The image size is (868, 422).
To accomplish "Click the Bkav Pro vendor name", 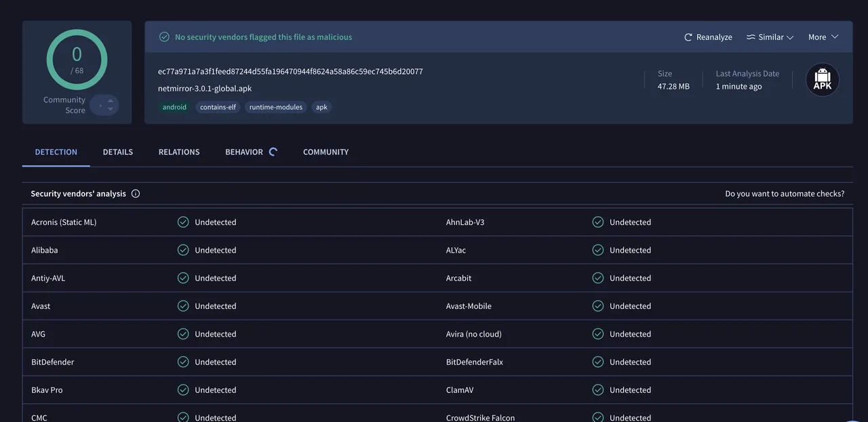I will pyautogui.click(x=47, y=390).
